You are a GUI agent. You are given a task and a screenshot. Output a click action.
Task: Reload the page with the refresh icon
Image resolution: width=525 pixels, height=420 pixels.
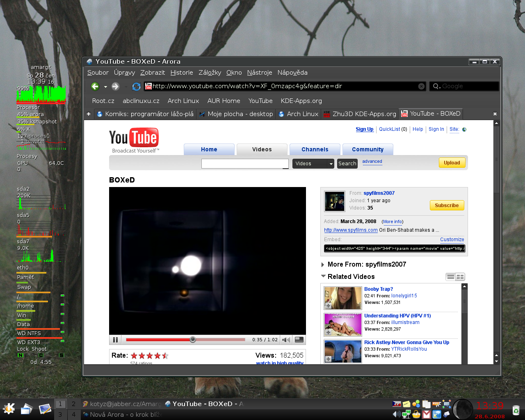[137, 86]
